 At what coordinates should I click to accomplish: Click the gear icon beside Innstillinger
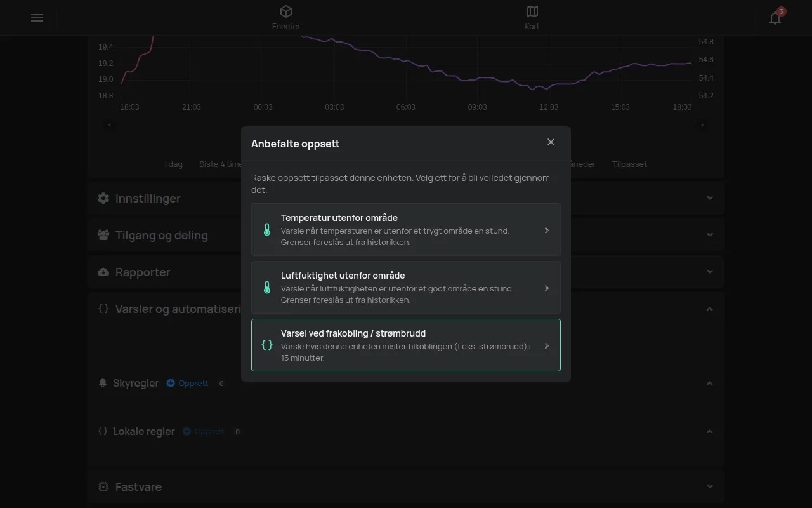103,198
